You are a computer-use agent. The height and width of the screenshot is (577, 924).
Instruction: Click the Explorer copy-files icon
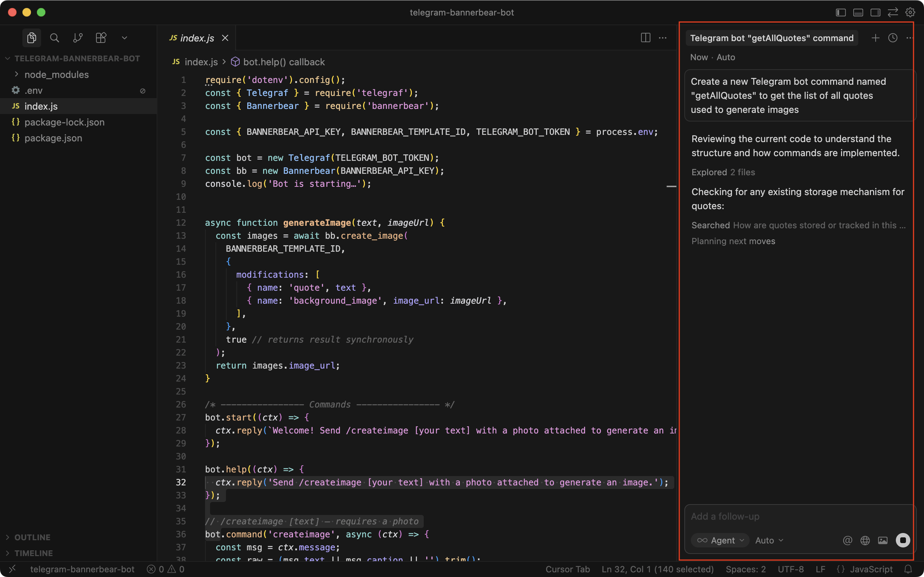tap(32, 38)
